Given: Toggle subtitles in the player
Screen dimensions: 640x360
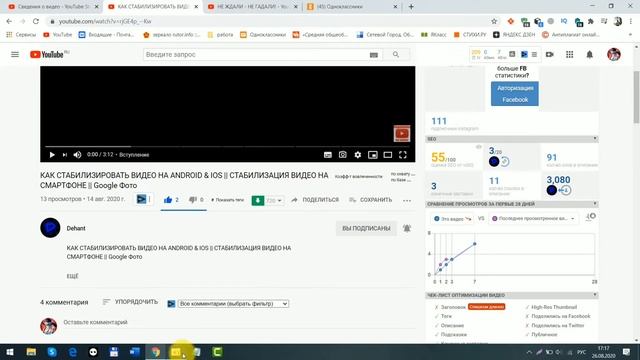Looking at the screenshot, I should (327, 155).
